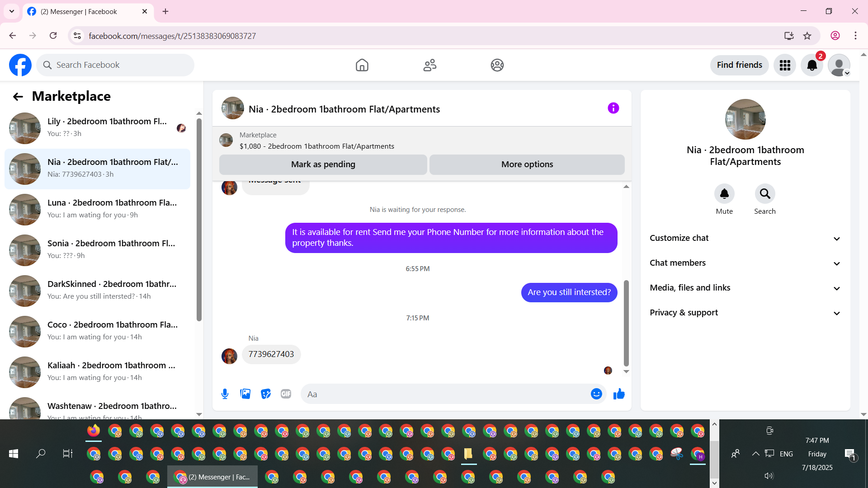The height and width of the screenshot is (488, 868).
Task: Navigate back in the browser
Action: 13,36
